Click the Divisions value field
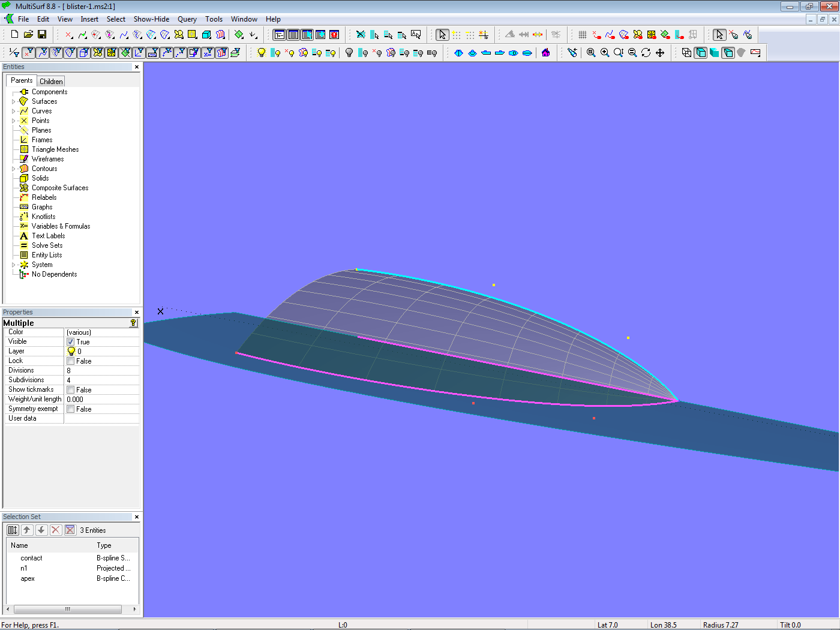This screenshot has height=630, width=840. 101,371
